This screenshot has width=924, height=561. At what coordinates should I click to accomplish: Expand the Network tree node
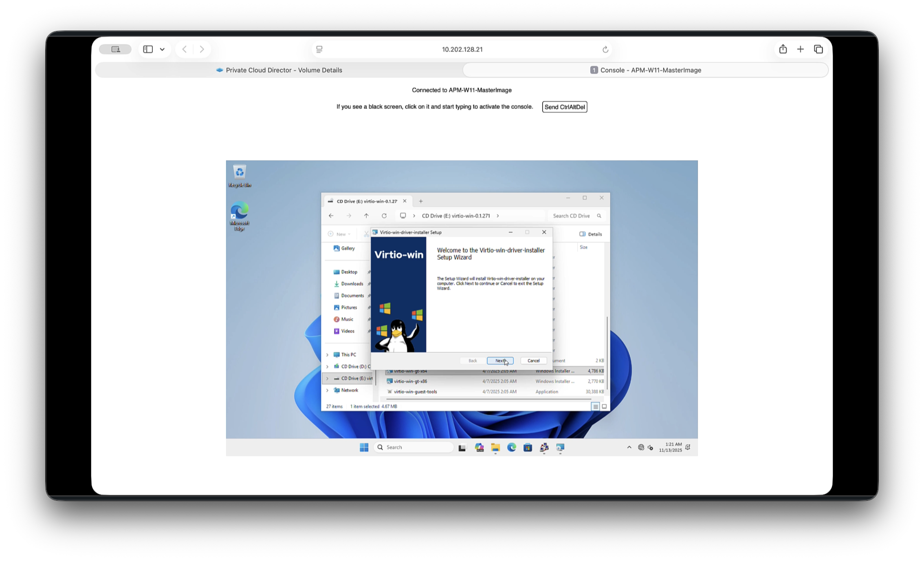(327, 390)
